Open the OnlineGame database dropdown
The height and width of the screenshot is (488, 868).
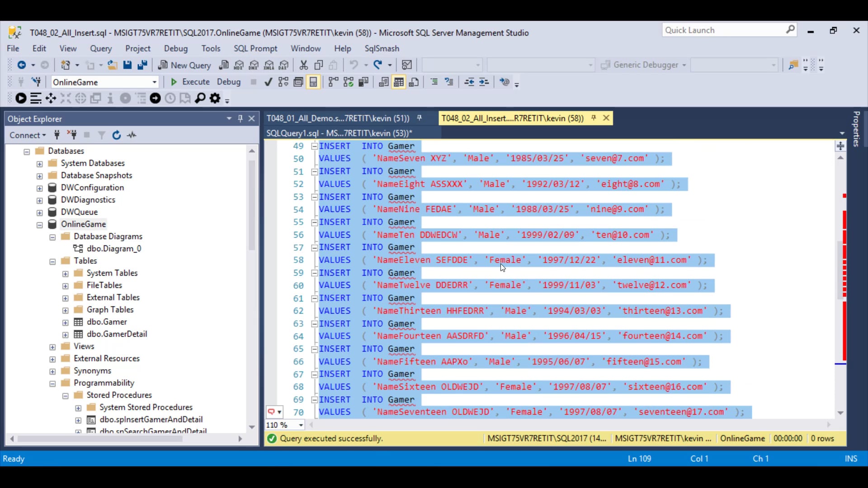[x=155, y=82]
